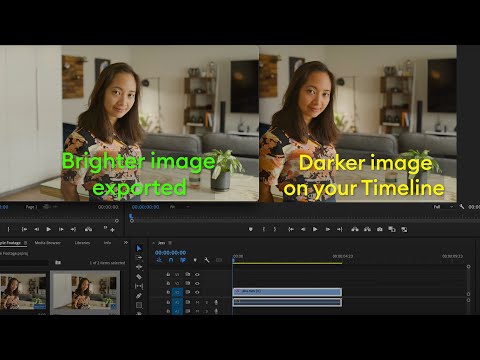Screen dimensions: 480x360
Task: Click the Insert button in Source monitor
Action: 88,229
